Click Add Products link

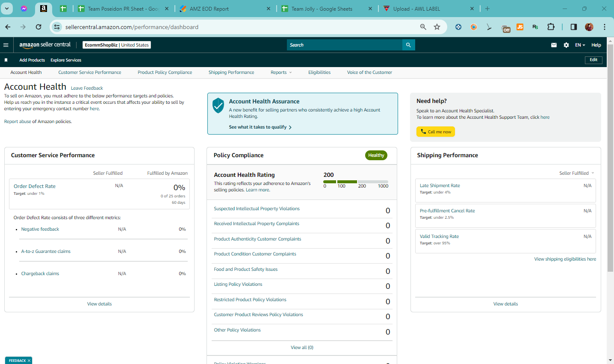(32, 60)
